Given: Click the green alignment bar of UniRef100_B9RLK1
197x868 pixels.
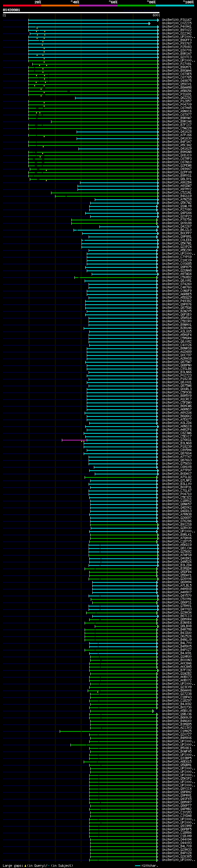Looking at the screenshot, I should [124, 535].
